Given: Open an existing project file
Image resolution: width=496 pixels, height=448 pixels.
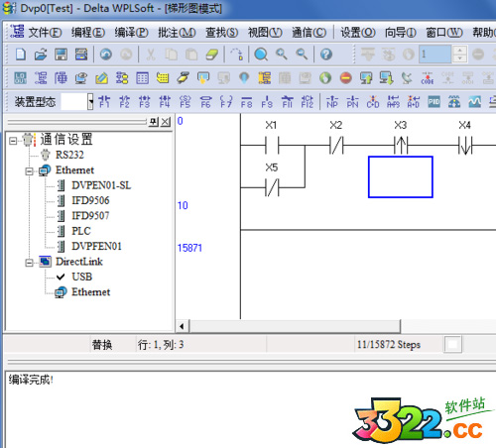Looking at the screenshot, I should click(x=41, y=55).
